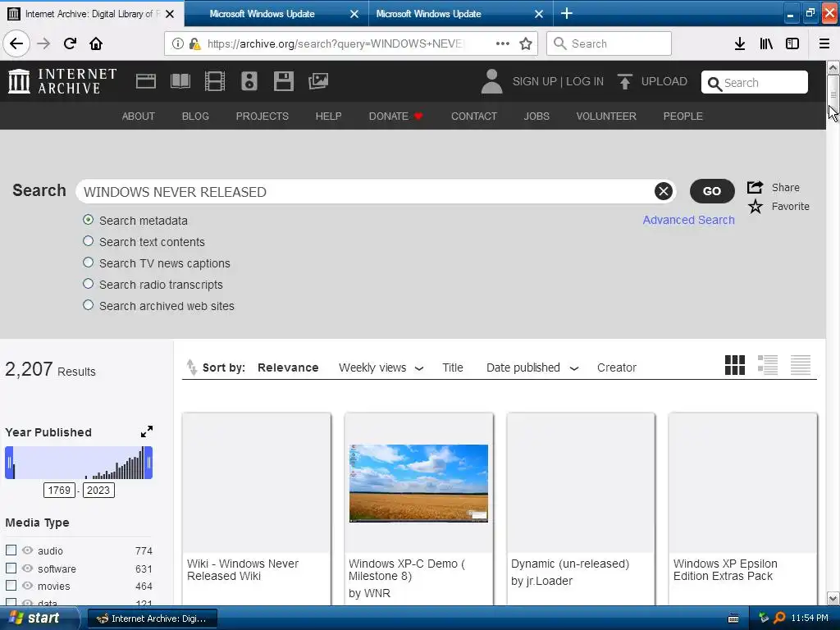The image size is (840, 630).
Task: Open the Video film icon
Action: point(215,81)
